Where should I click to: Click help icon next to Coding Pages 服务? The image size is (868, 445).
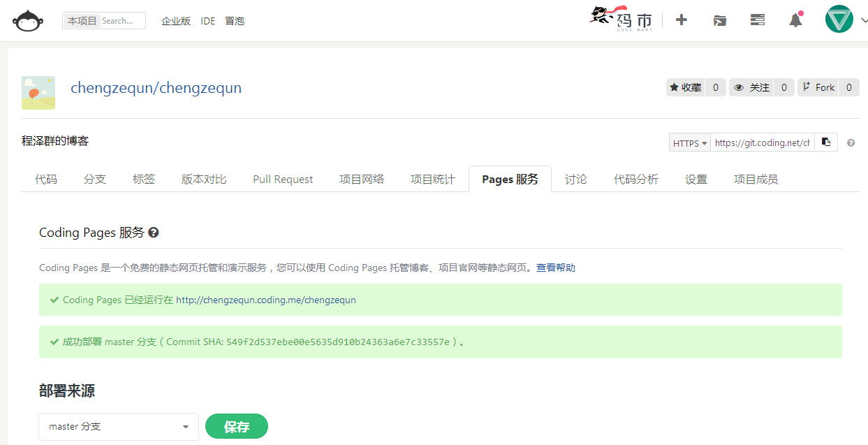coord(154,233)
